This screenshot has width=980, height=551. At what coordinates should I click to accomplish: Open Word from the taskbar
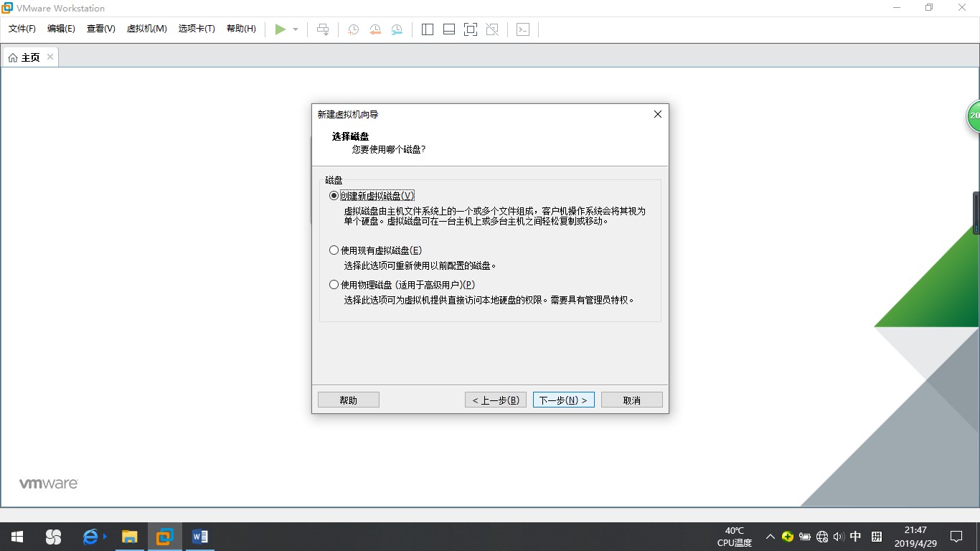pyautogui.click(x=200, y=537)
